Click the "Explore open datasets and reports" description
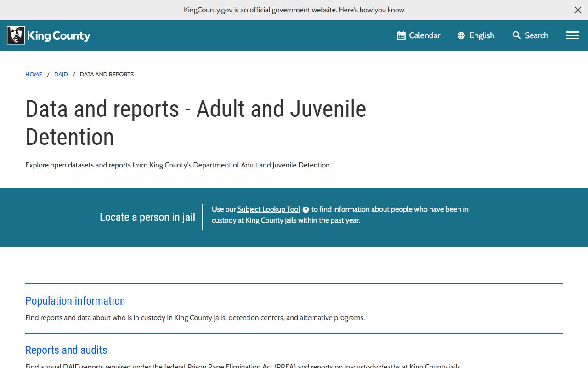Viewport: 588px width, 368px height. [x=178, y=165]
